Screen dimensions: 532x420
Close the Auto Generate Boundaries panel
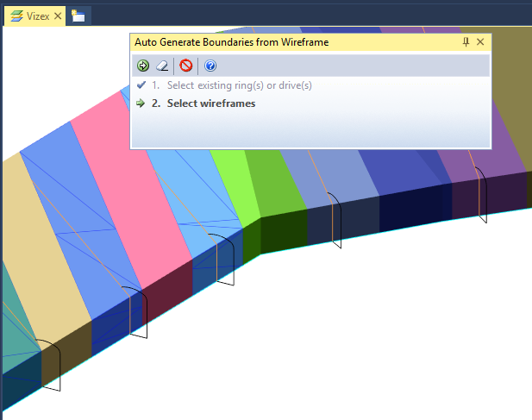coord(480,42)
